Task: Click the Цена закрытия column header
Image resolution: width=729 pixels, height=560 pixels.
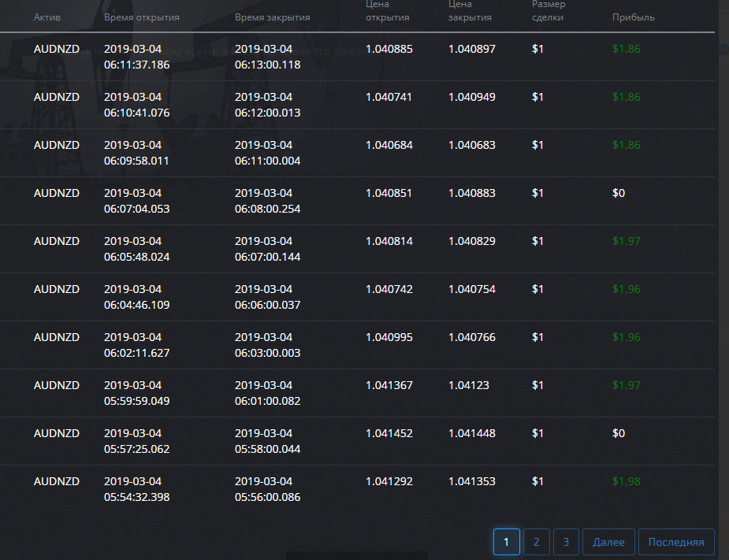Action: pos(470,11)
